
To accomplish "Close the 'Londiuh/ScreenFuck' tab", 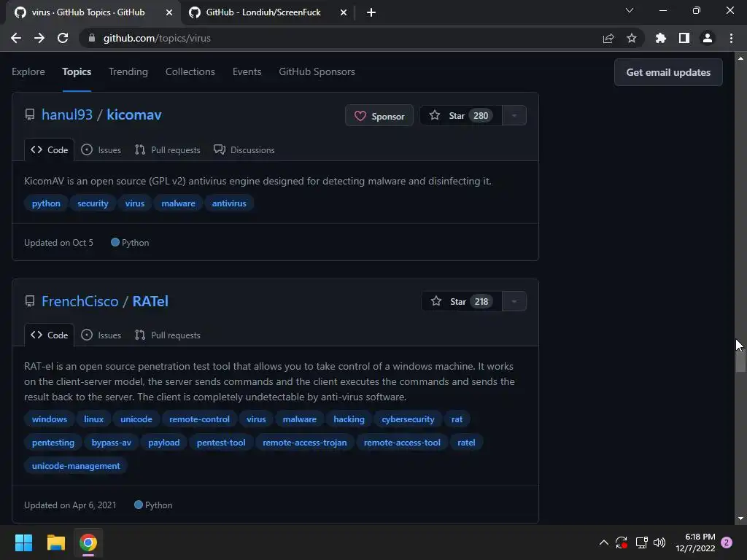I will (344, 12).
